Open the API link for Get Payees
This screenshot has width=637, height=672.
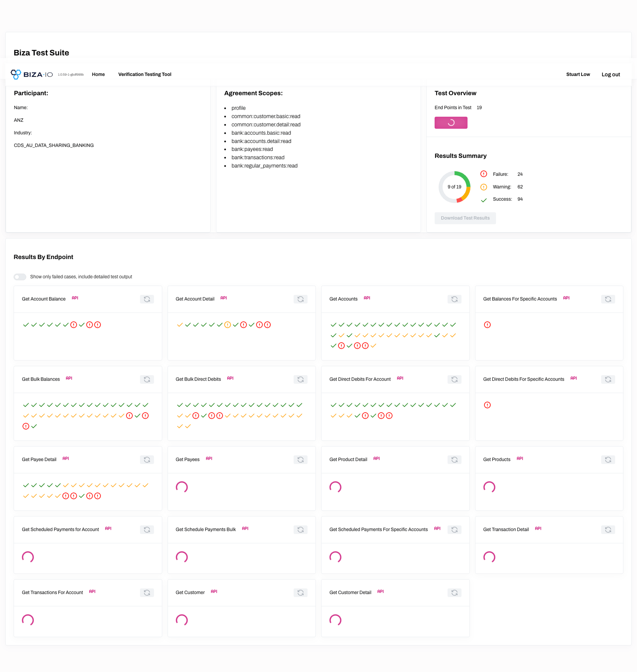pos(209,459)
